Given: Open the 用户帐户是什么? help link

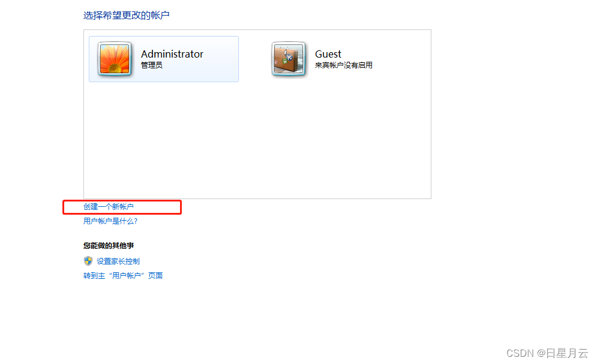Looking at the screenshot, I should point(110,221).
